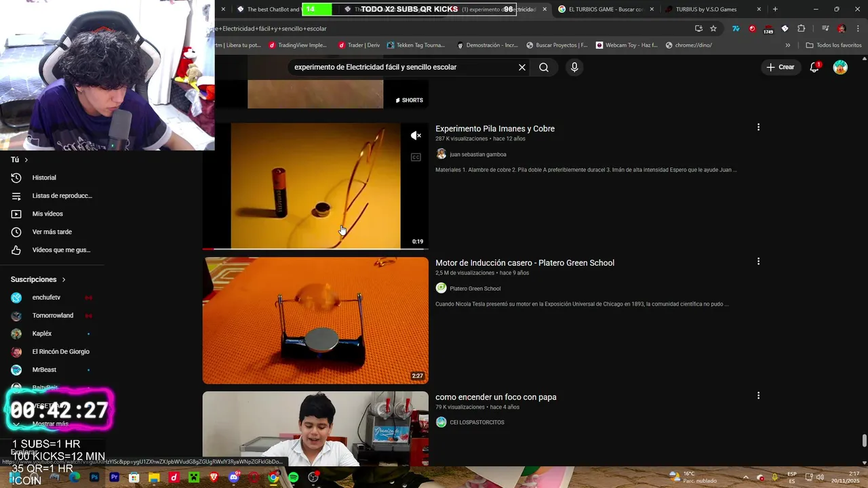Click the CEI LOSPASTORCITOS channel avatar
Screen dimensions: 868x488
point(441,422)
